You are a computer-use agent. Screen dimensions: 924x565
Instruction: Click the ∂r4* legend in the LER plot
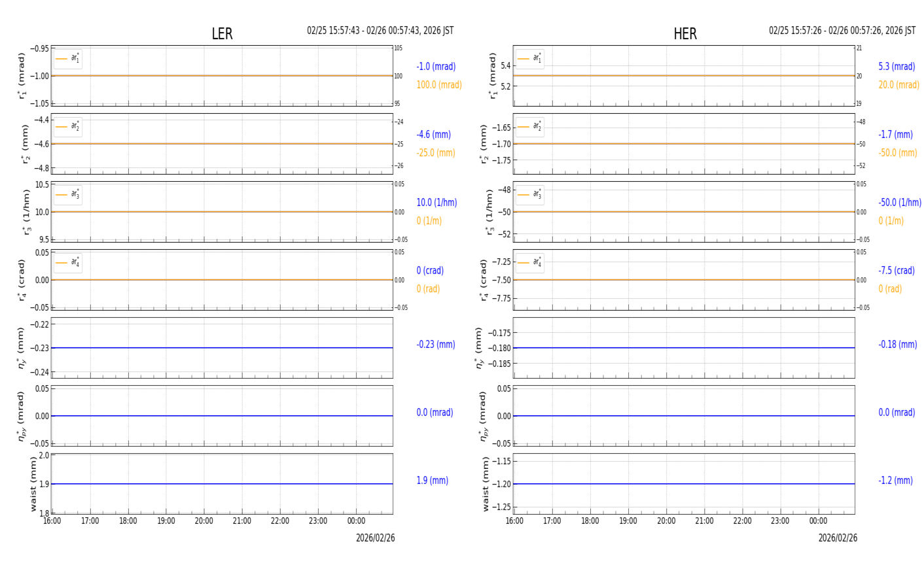[68, 263]
